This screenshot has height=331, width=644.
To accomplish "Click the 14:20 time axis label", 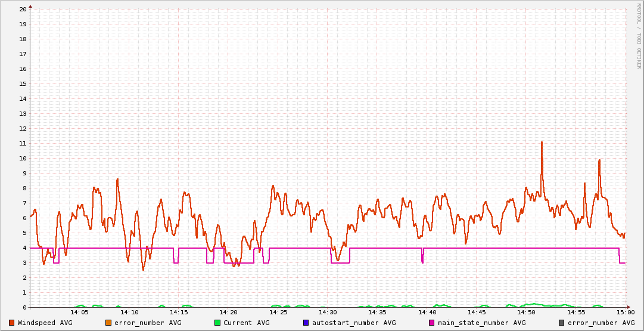I will [229, 313].
